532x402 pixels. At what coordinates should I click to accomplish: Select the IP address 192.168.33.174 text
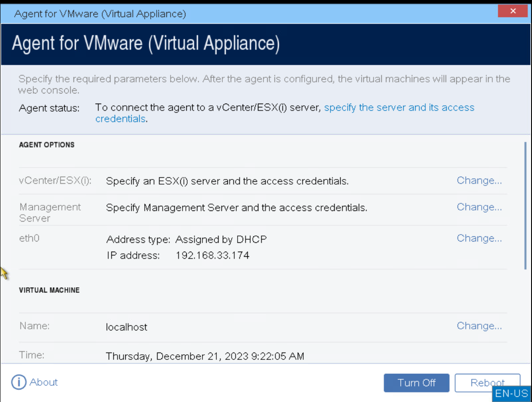pos(213,255)
